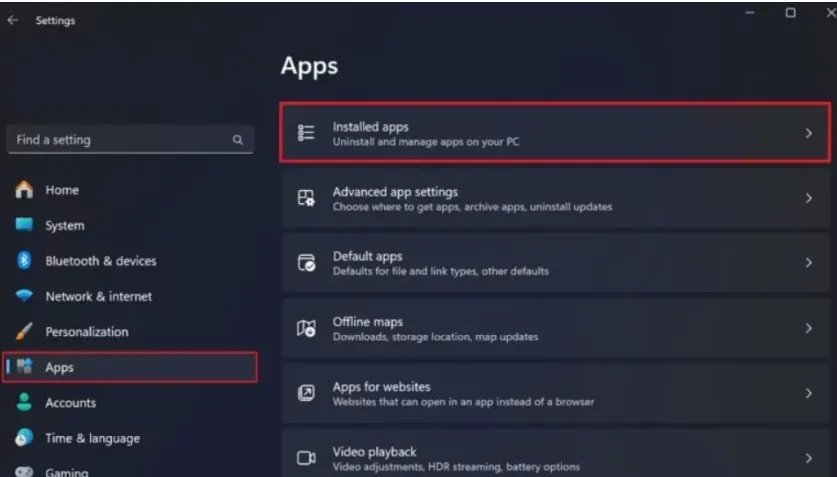Click the Personalization paintbrush icon
This screenshot has height=477, width=837.
tap(24, 331)
